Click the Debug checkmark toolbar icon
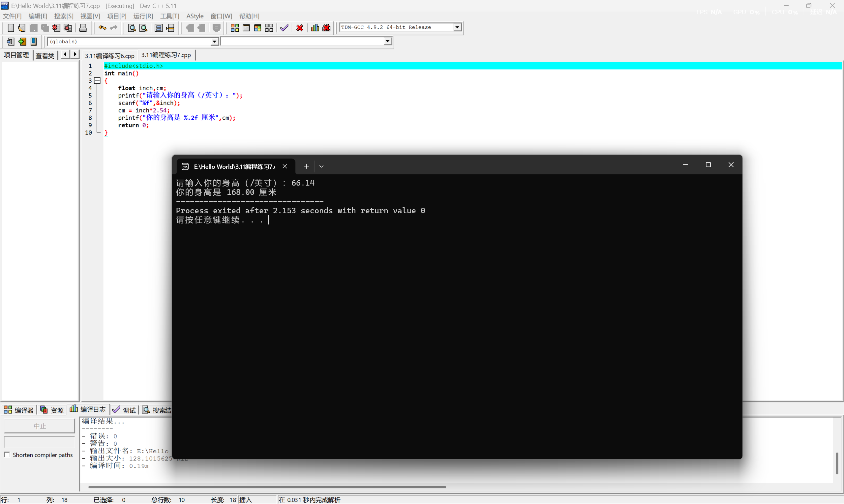Image resolution: width=844 pixels, height=504 pixels. [x=284, y=28]
